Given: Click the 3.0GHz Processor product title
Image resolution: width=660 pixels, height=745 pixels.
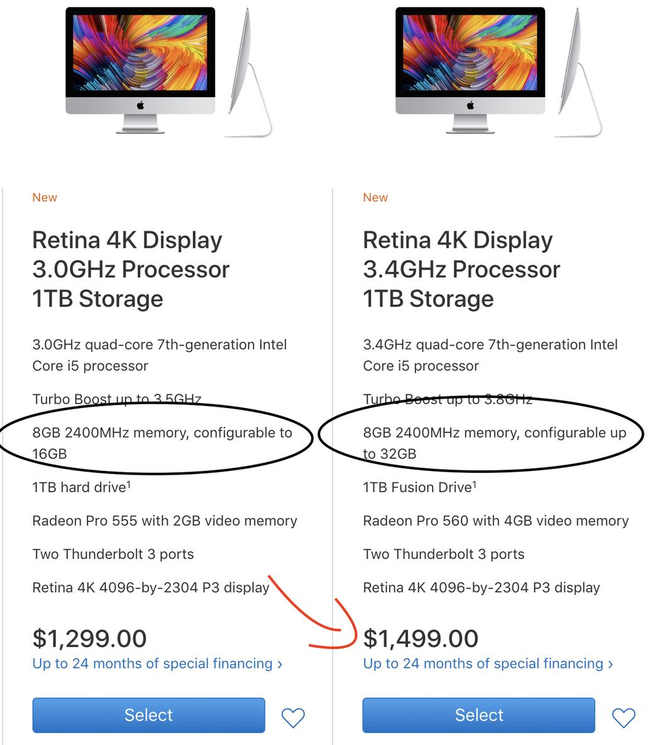Looking at the screenshot, I should pyautogui.click(x=131, y=269).
